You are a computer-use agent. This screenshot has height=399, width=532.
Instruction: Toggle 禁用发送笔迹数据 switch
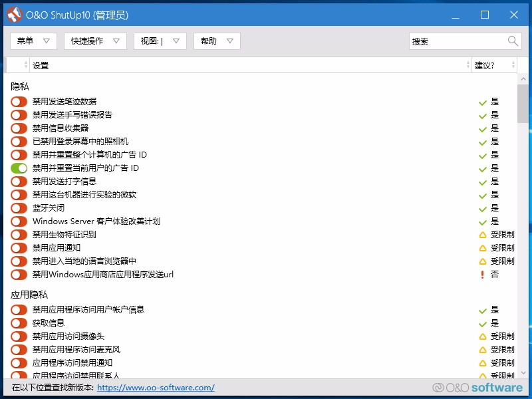click(19, 102)
